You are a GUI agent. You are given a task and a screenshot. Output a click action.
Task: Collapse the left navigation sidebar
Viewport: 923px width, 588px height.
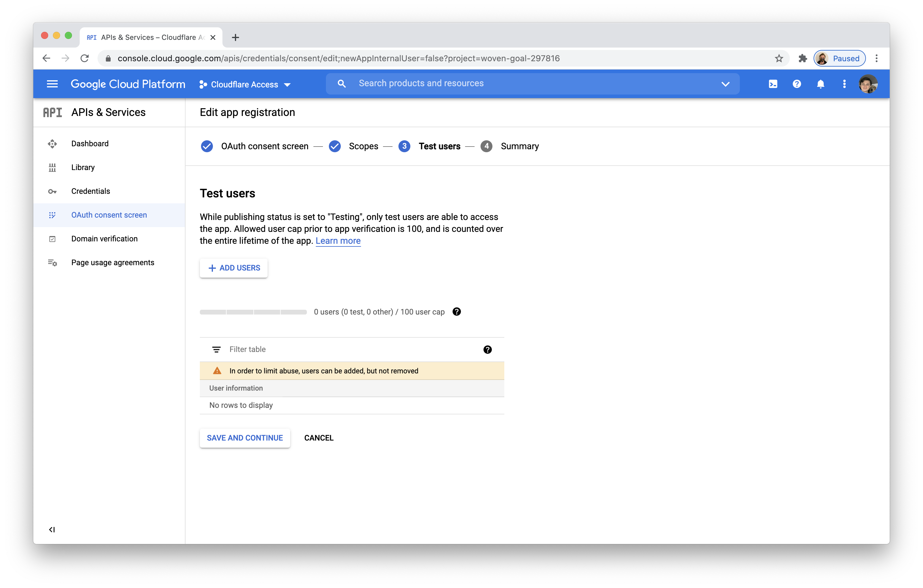pos(52,529)
